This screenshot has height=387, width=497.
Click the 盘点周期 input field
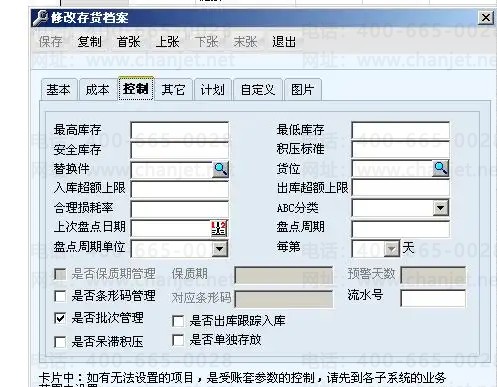400,229
